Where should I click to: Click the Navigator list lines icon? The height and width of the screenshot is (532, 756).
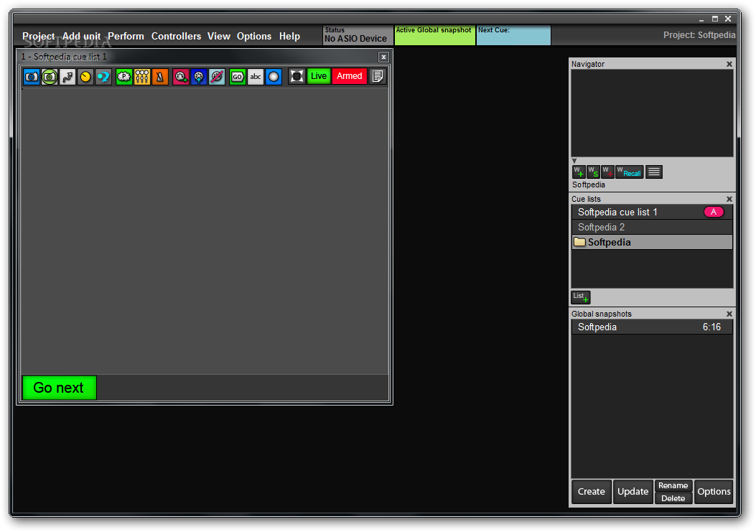tap(654, 172)
